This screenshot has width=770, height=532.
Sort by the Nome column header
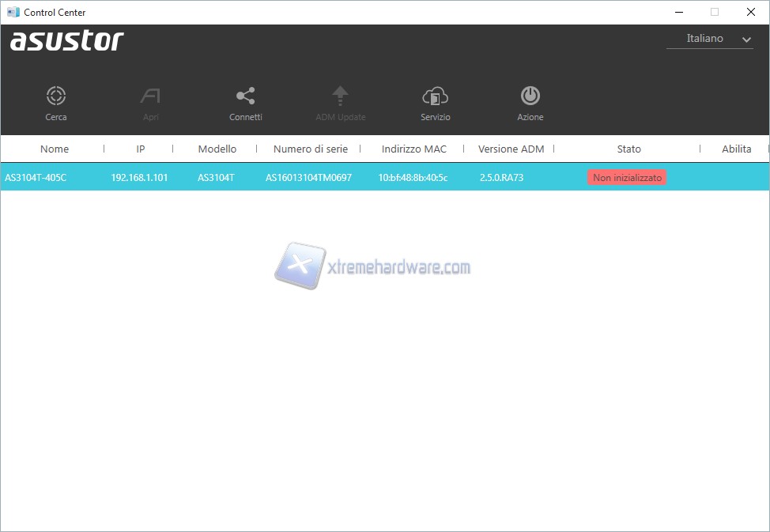55,149
